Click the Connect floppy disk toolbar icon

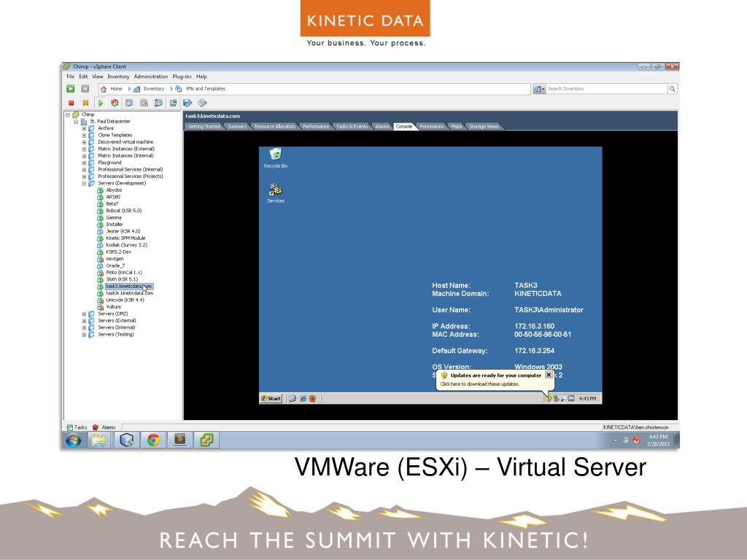tap(187, 103)
